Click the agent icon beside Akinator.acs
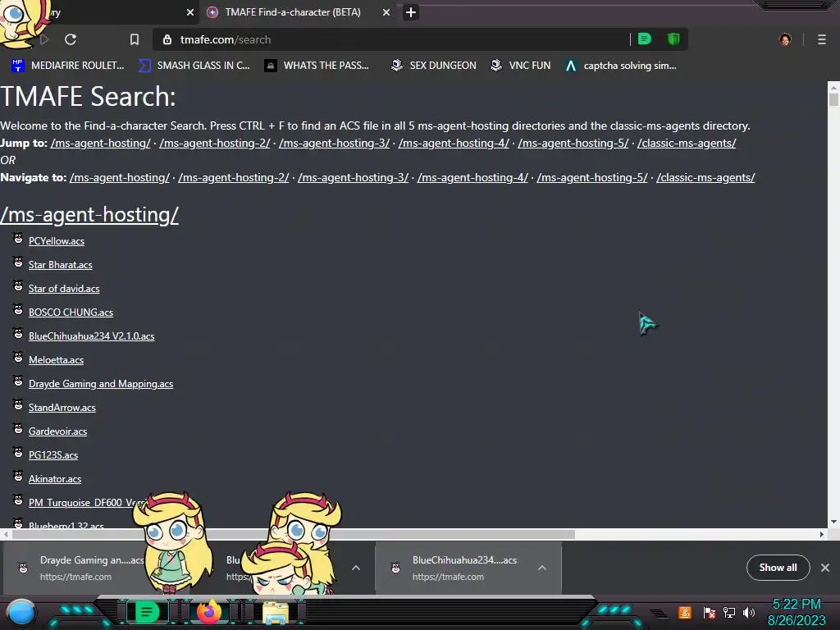This screenshot has height=630, width=840. (18, 477)
